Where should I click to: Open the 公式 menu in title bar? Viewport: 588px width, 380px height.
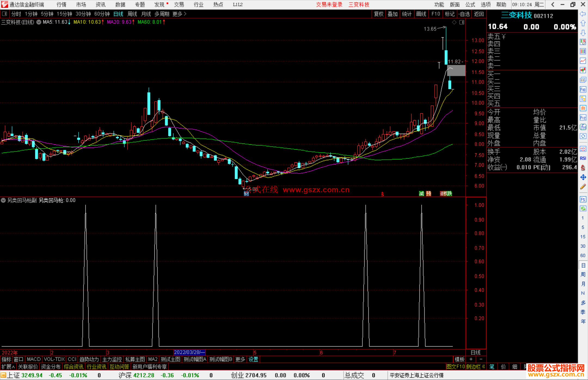(x=470, y=4)
